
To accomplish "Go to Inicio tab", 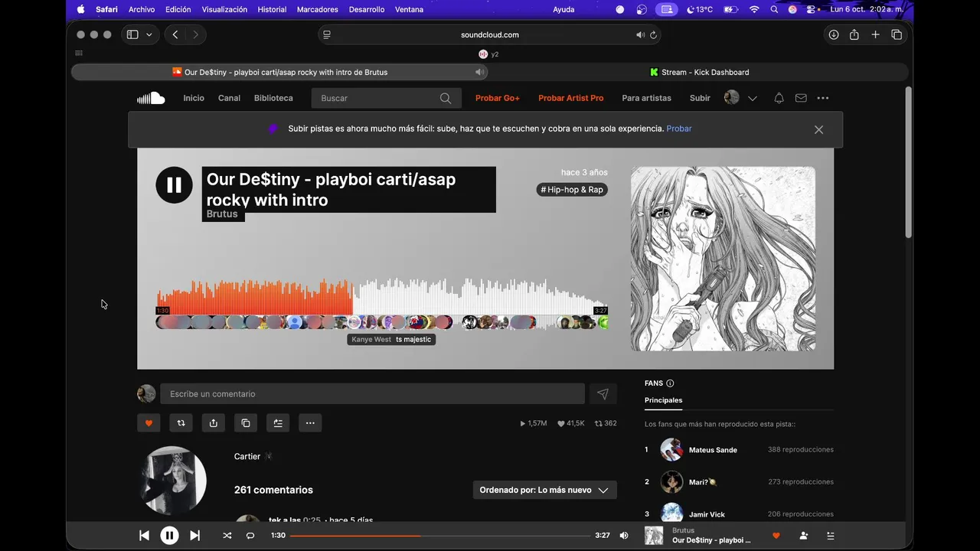I will pyautogui.click(x=194, y=98).
